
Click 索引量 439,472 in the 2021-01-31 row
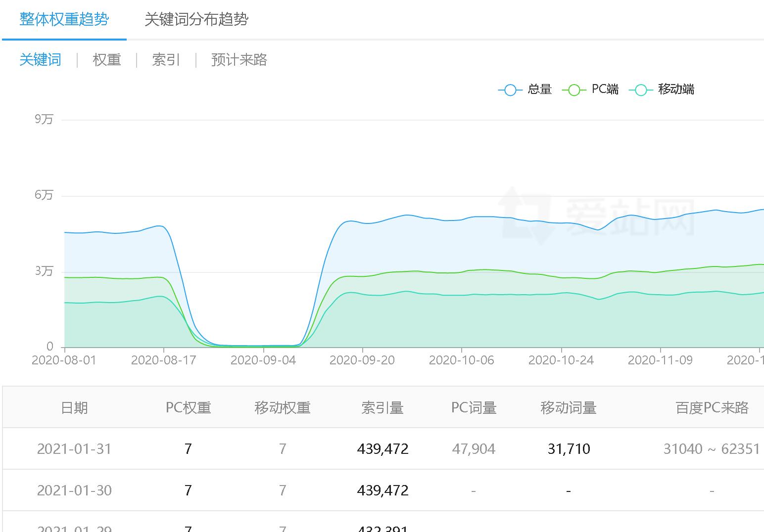(383, 449)
